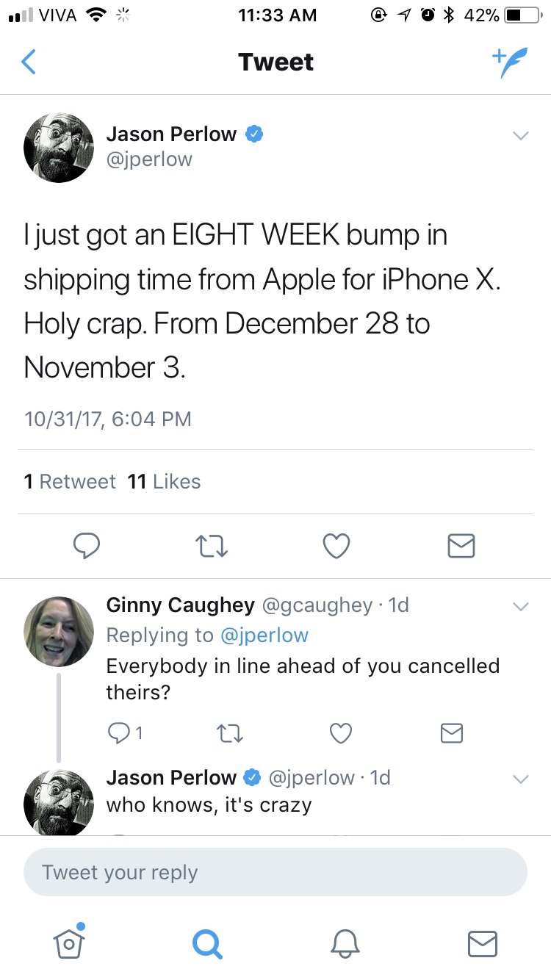The width and height of the screenshot is (551, 980).
Task: Retweet the main iPhone X tweet
Action: tap(212, 545)
